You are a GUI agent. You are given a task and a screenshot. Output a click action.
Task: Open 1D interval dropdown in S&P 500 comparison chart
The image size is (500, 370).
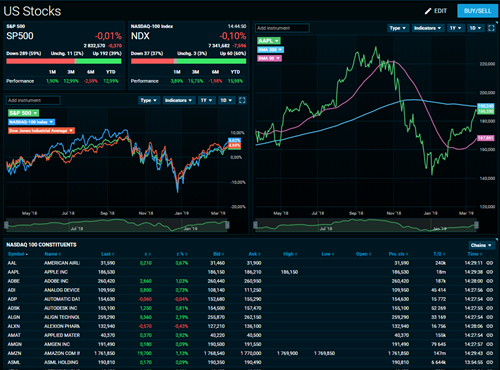pyautogui.click(x=226, y=100)
